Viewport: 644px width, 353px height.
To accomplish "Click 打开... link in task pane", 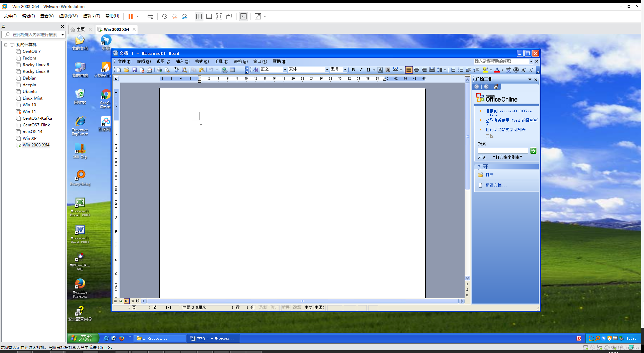I will [492, 175].
